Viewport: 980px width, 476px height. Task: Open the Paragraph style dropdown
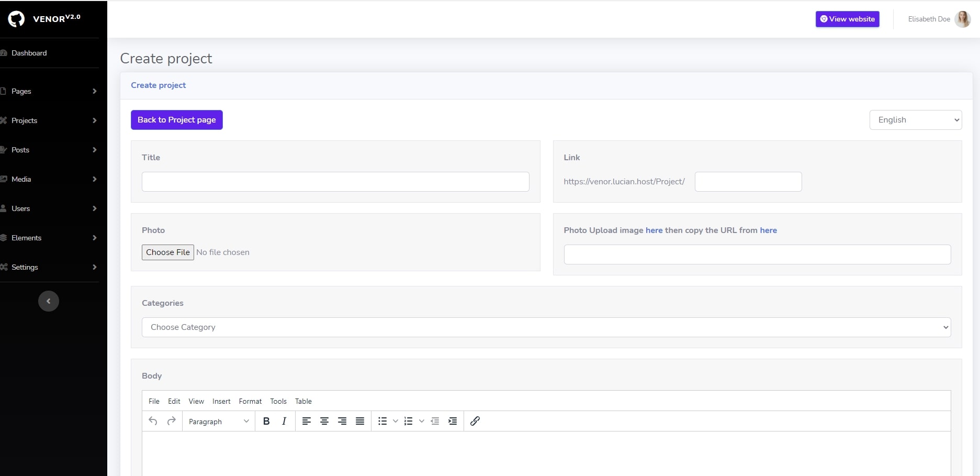coord(218,422)
